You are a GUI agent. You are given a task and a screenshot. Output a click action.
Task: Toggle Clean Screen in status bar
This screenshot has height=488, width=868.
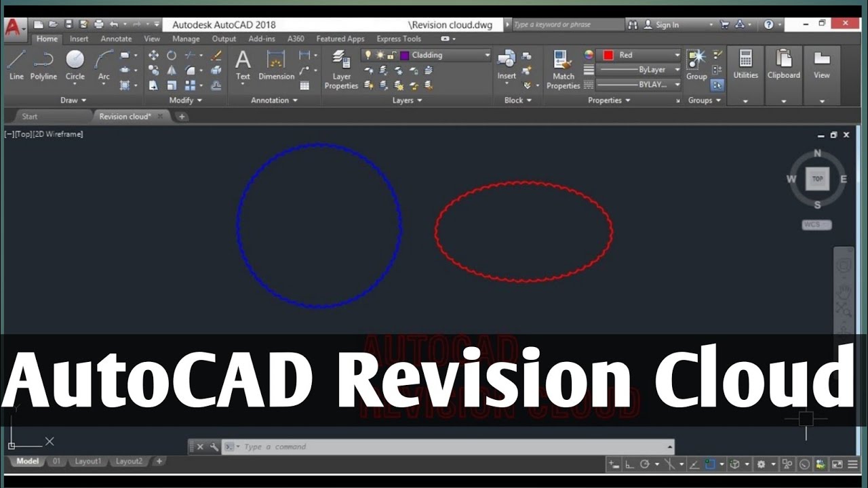pyautogui.click(x=837, y=464)
